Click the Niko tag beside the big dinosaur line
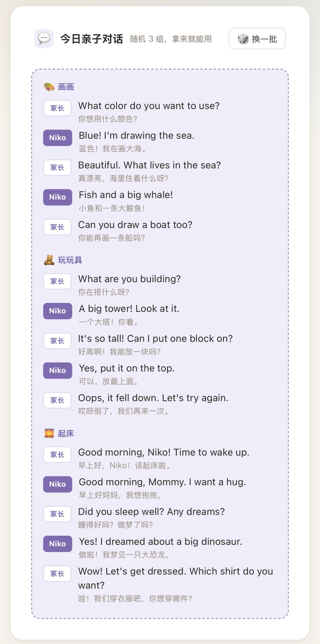The width and height of the screenshot is (320, 644). 58,544
